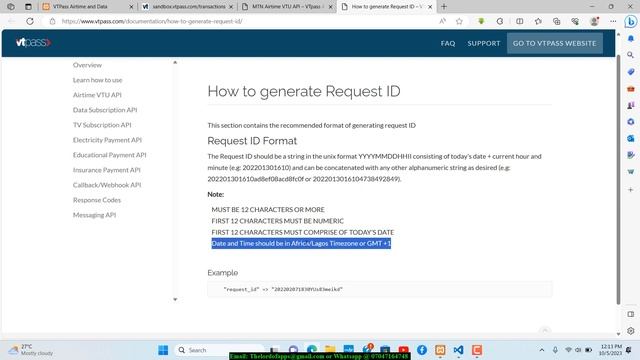Open the taskbar clock showing 12:11 PM

coord(611,350)
